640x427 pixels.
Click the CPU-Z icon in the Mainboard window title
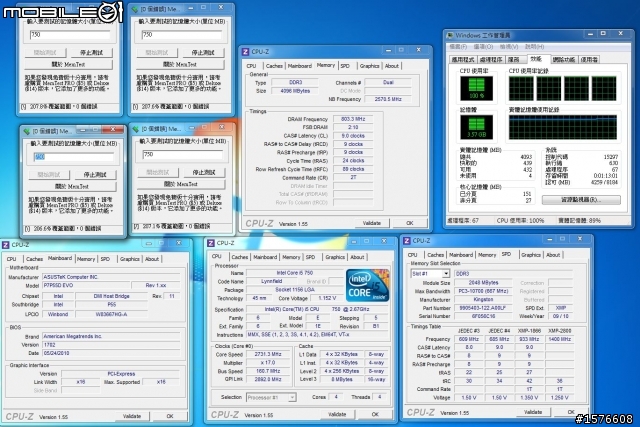coord(5,245)
